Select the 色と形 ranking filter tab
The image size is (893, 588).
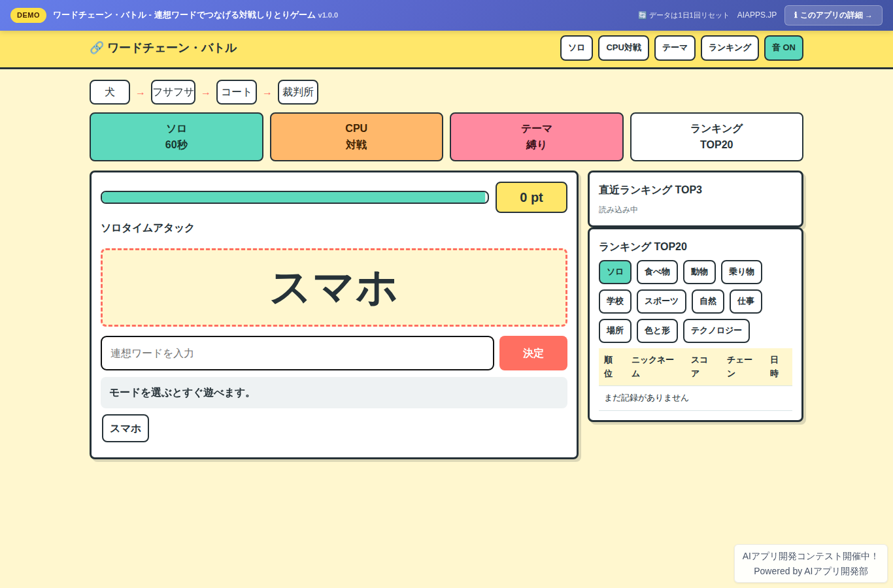657,331
